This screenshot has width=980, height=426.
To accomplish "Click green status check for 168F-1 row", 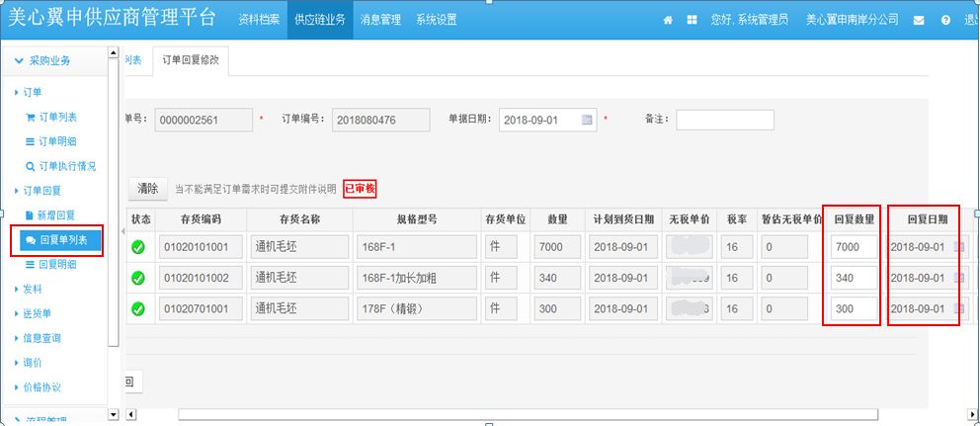I will coord(138,247).
